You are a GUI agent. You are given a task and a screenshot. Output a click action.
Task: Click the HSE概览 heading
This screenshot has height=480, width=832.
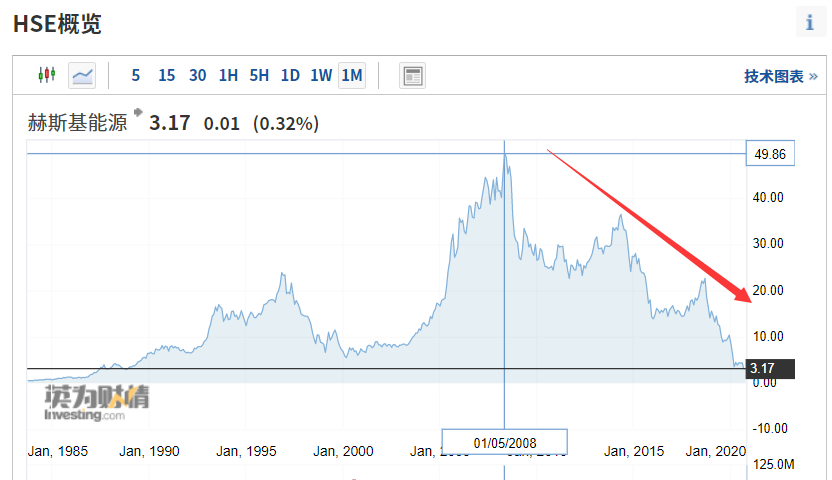[57, 25]
